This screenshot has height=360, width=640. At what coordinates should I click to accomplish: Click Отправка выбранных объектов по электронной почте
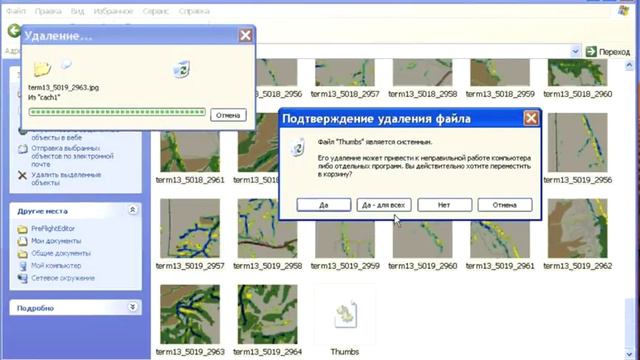click(72, 156)
